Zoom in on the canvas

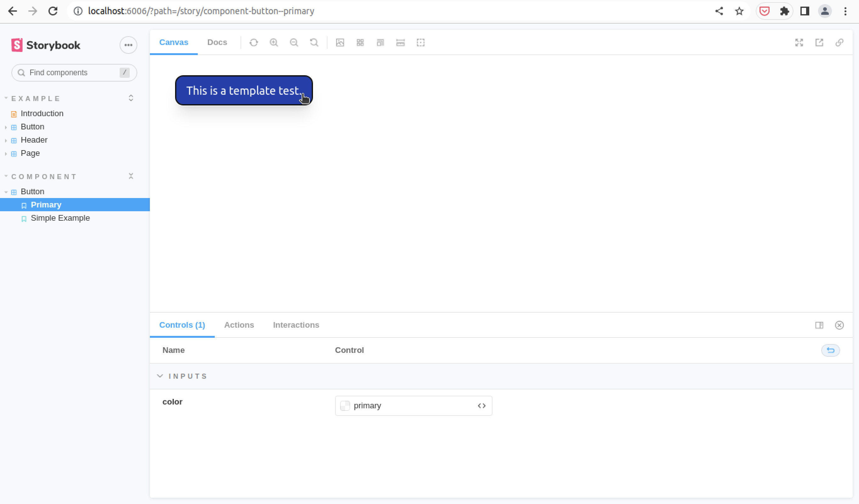click(274, 42)
